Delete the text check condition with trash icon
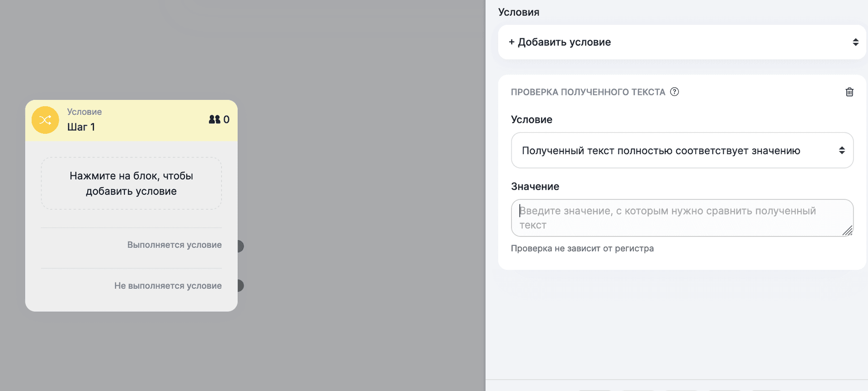 click(x=849, y=92)
